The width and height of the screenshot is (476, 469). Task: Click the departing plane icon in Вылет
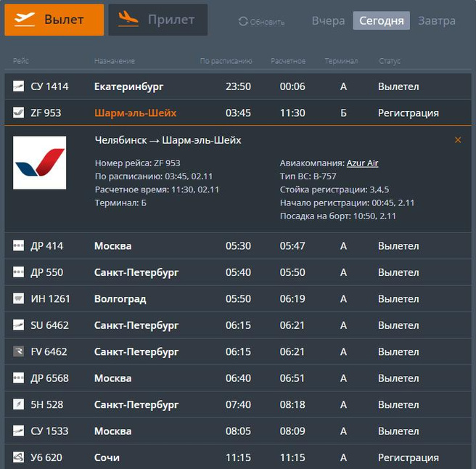[x=25, y=19]
